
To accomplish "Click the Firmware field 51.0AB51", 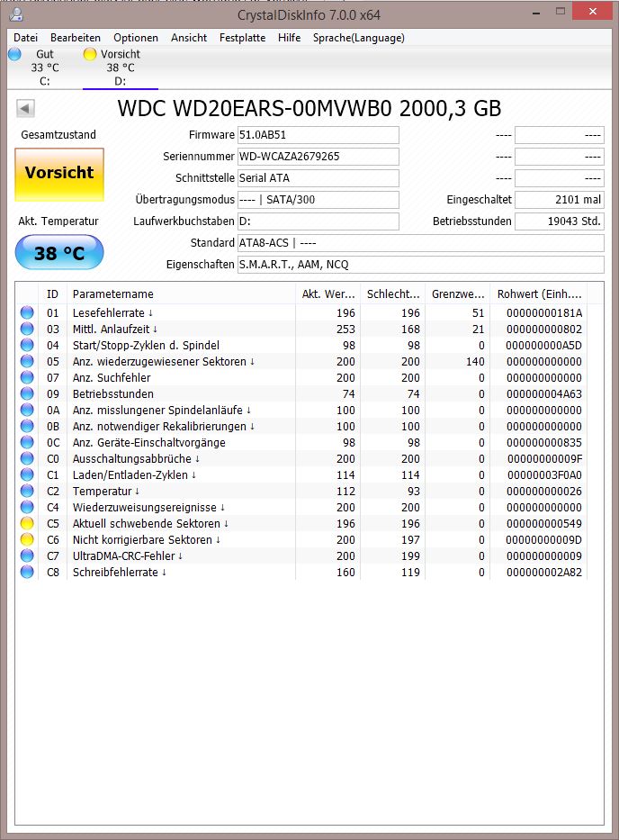I will pos(318,135).
